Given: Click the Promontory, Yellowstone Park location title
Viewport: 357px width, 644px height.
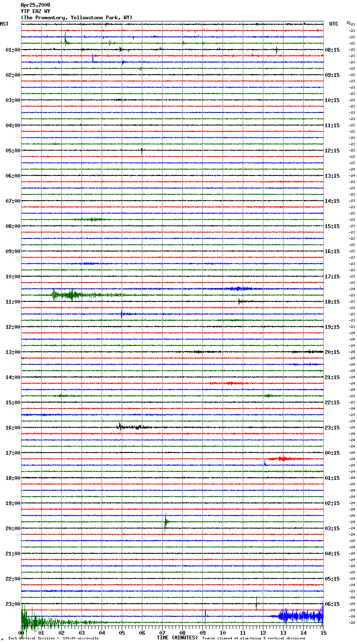Looking at the screenshot, I should pos(76,18).
